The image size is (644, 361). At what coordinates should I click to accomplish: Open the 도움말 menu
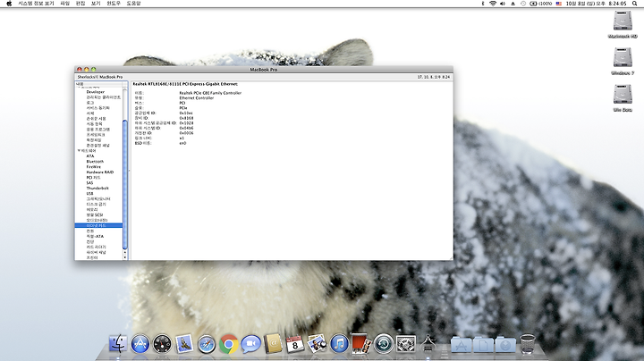133,4
